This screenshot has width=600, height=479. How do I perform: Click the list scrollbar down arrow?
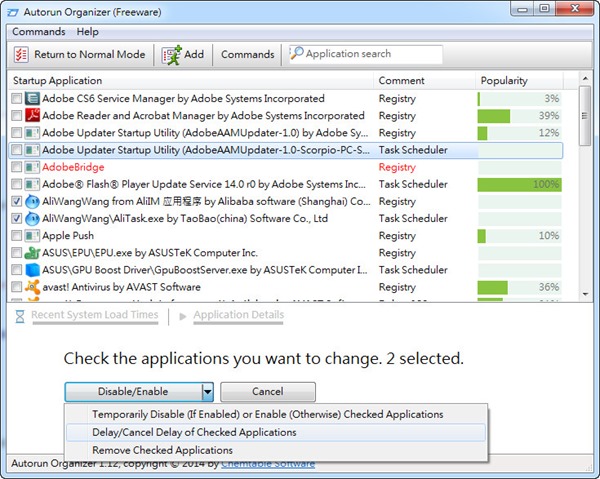pos(585,294)
